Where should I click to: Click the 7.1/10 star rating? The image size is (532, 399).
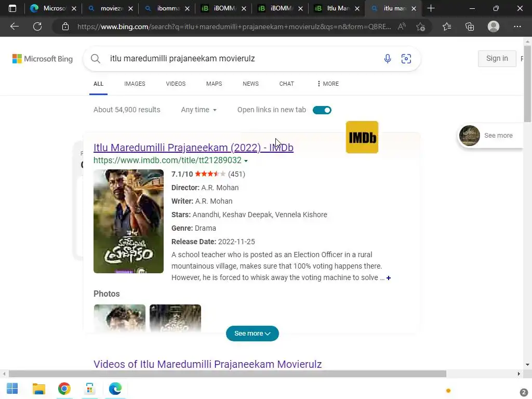coord(208,174)
